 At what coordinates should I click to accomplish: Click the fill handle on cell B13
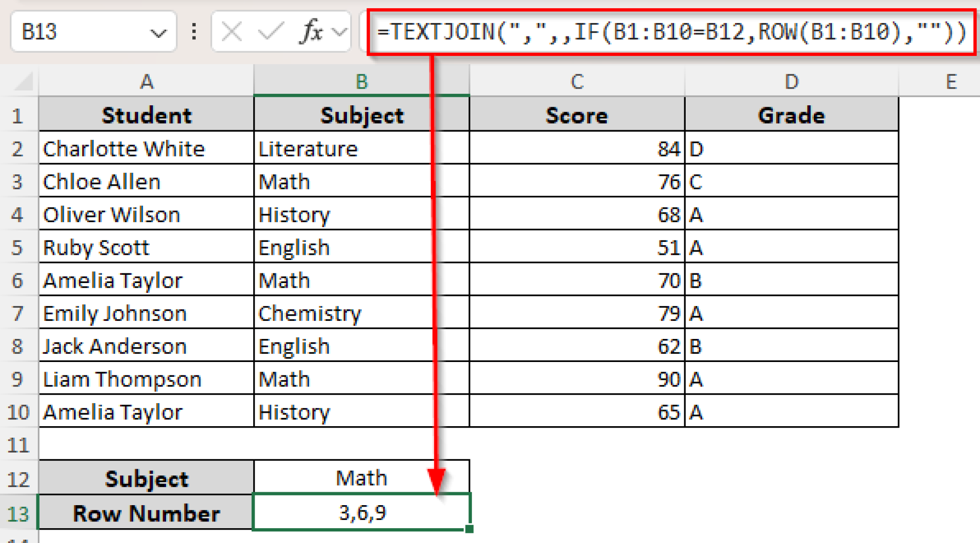click(469, 529)
